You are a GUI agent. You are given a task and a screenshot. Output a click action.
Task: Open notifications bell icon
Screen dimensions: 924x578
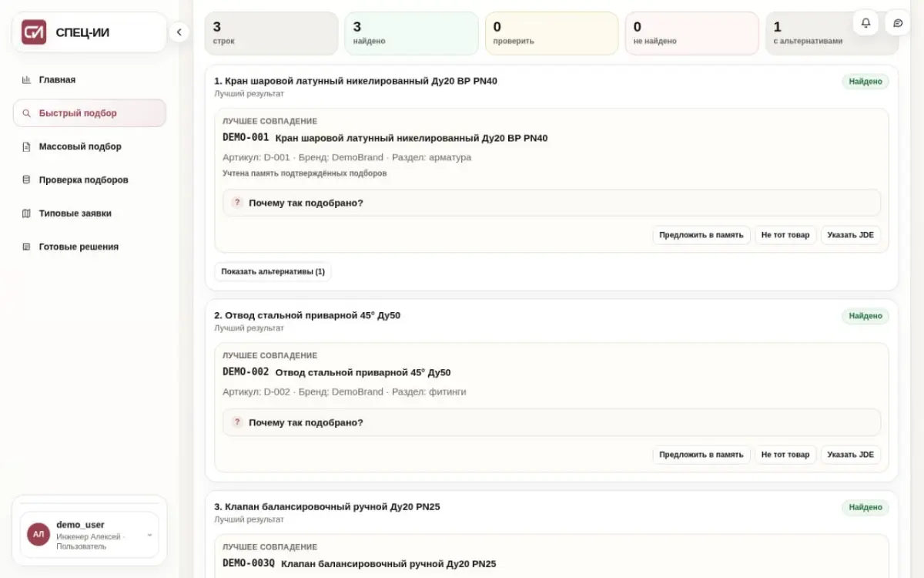pyautogui.click(x=865, y=23)
